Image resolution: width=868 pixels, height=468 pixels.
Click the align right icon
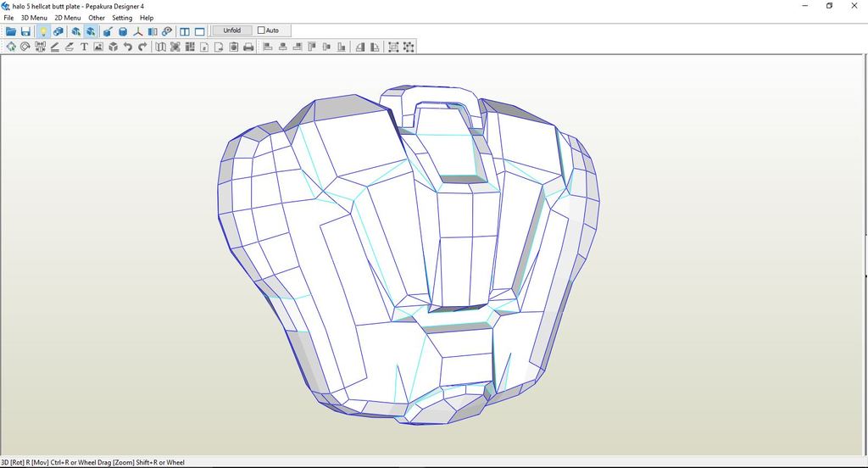tap(298, 47)
